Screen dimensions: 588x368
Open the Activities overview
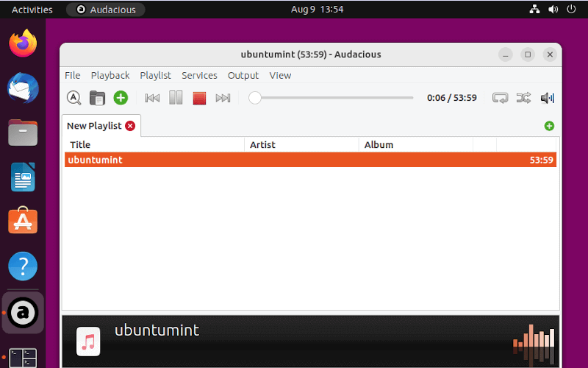point(32,10)
